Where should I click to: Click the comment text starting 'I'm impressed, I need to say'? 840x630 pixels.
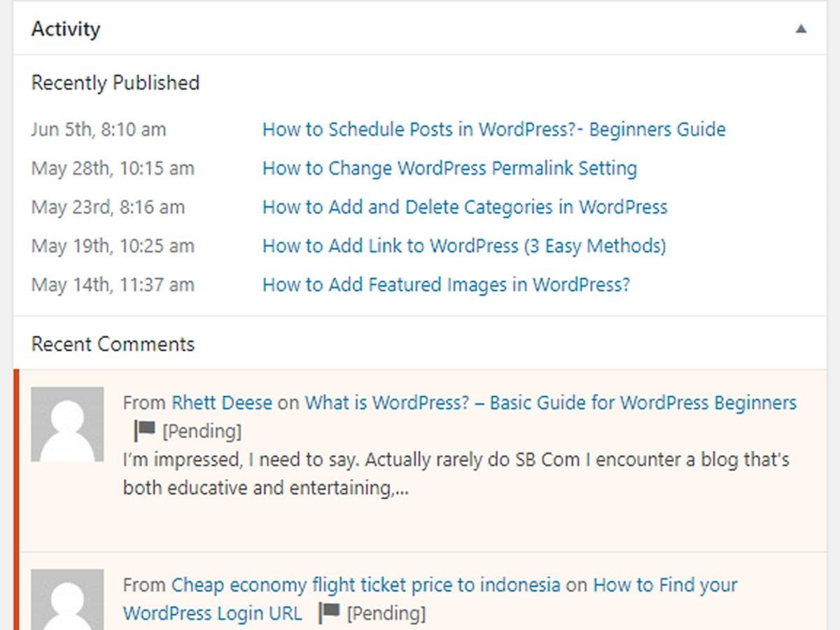pyautogui.click(x=456, y=474)
